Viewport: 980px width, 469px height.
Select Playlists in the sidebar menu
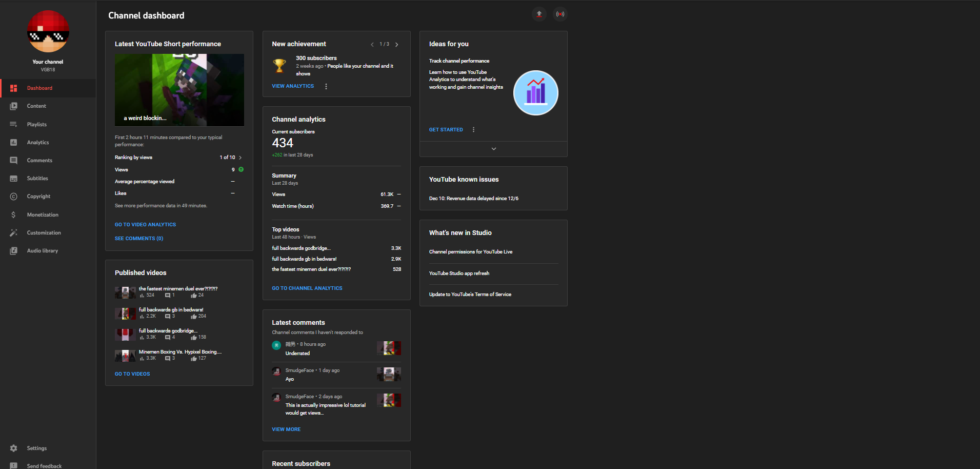[x=48, y=124]
